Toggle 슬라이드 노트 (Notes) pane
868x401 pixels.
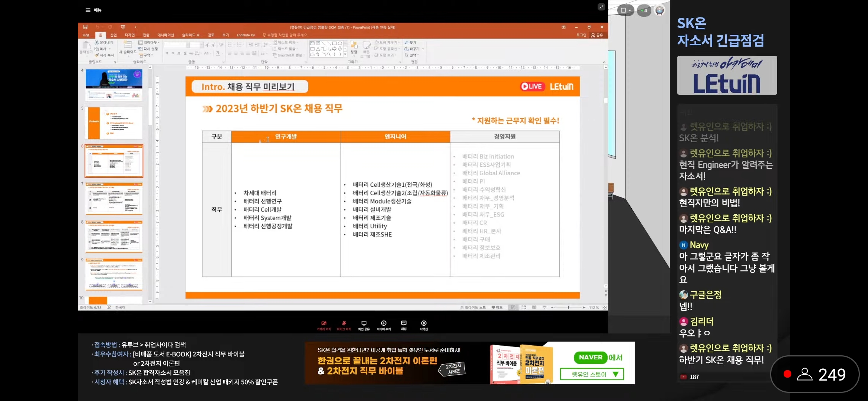pyautogui.click(x=473, y=307)
